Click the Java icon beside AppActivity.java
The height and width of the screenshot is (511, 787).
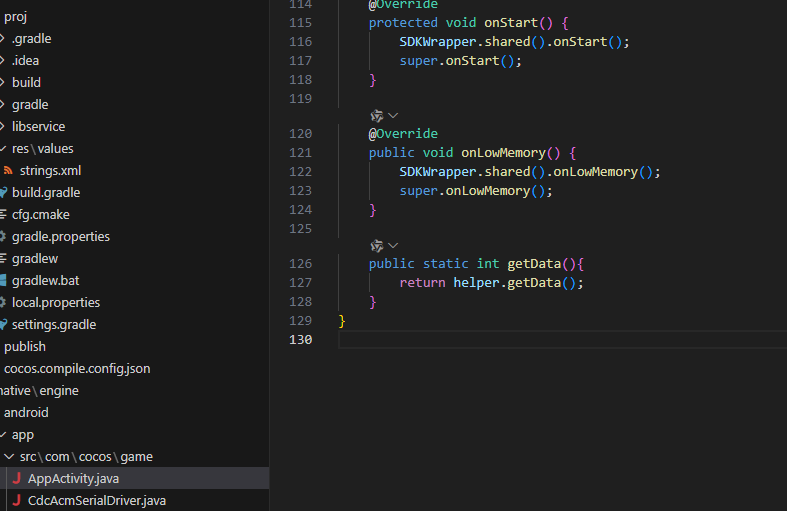tap(17, 478)
